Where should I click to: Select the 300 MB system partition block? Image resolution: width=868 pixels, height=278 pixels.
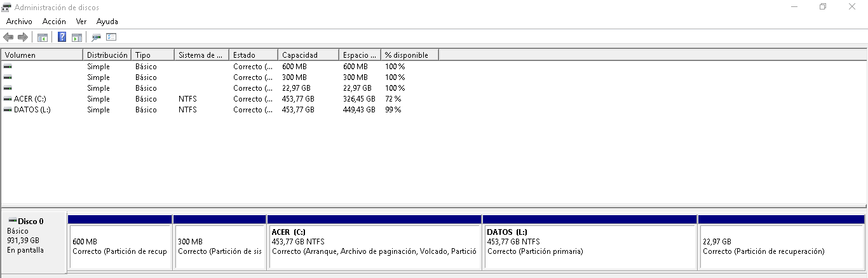click(219, 242)
